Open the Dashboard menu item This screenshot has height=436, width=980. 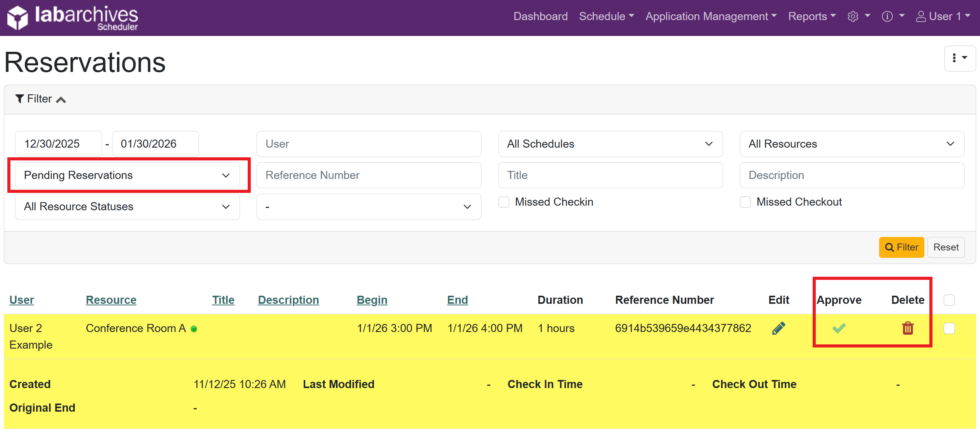[x=540, y=16]
